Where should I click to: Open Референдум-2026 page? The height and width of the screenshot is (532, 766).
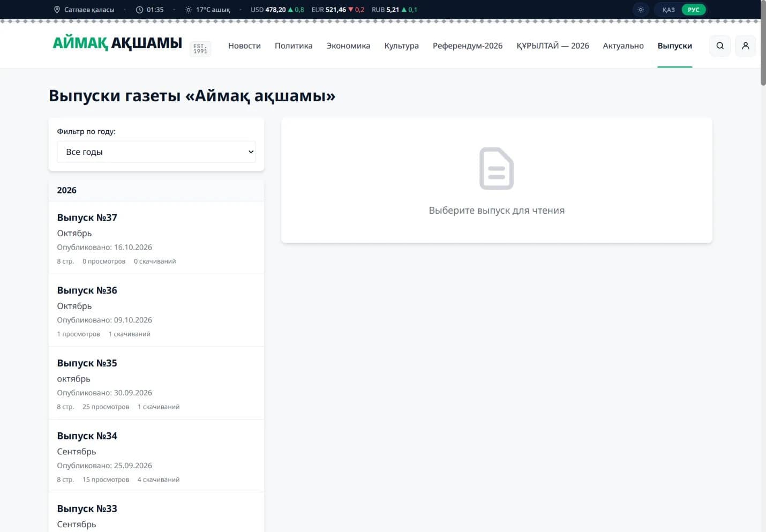tap(468, 46)
